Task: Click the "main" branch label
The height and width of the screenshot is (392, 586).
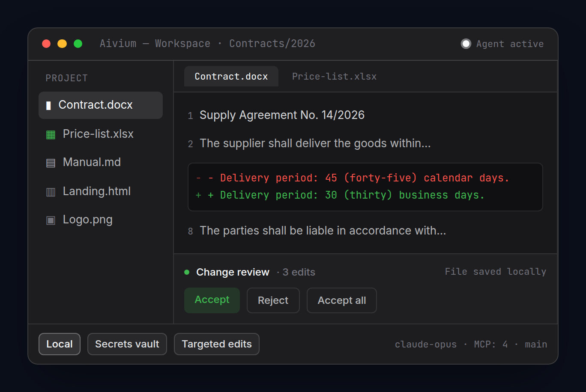Action: 536,344
